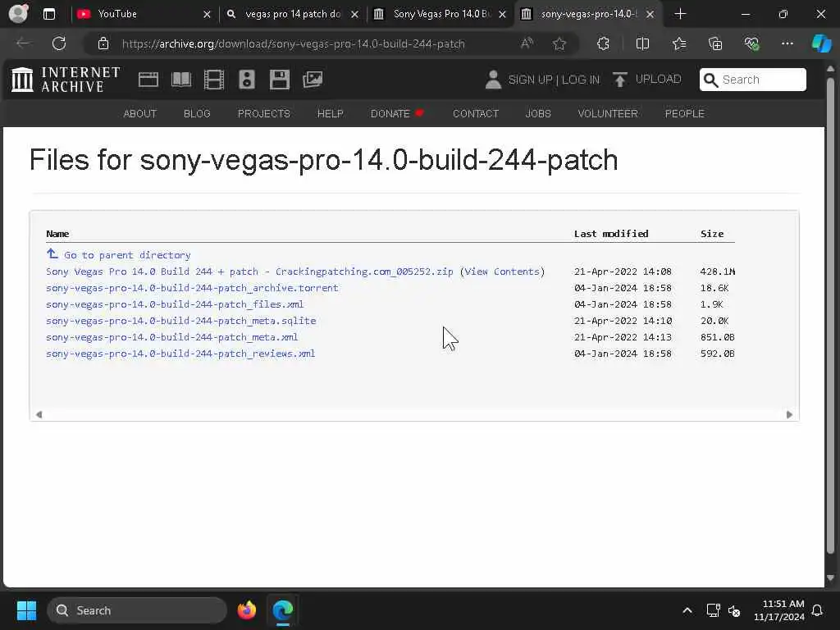The width and height of the screenshot is (840, 630).
Task: Switch to Sony Vegas Pro 14.0 Bu tab
Action: 441,14
